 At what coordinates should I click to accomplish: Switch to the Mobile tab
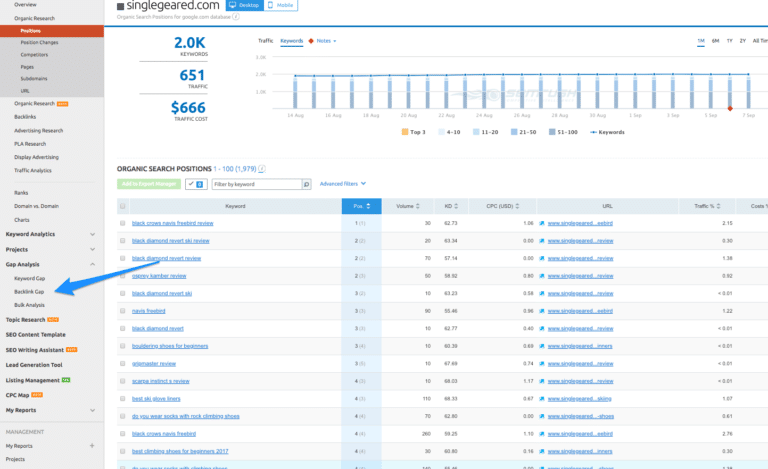click(281, 5)
